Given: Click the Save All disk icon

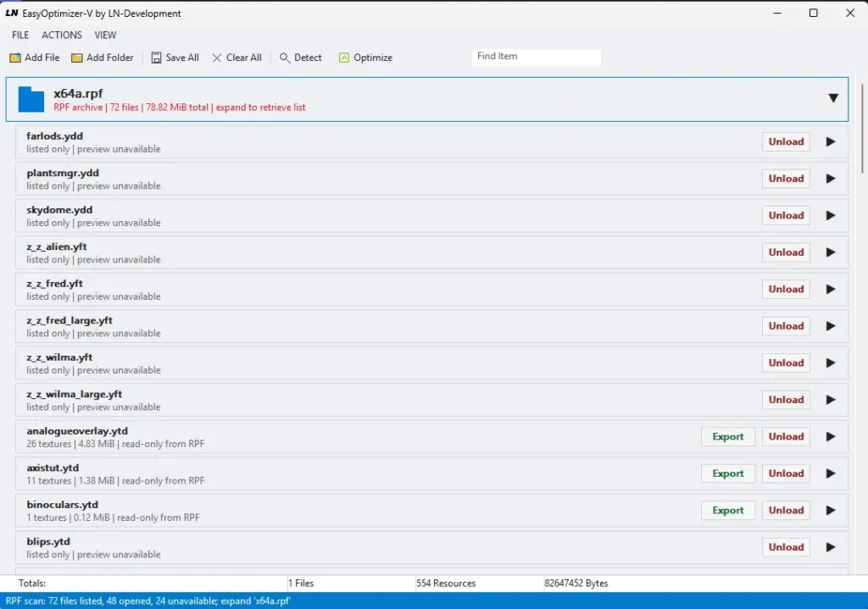Looking at the screenshot, I should pyautogui.click(x=157, y=58).
